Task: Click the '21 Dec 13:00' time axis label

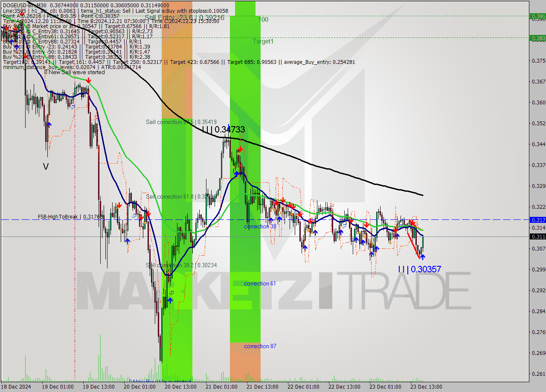Action: (262, 387)
